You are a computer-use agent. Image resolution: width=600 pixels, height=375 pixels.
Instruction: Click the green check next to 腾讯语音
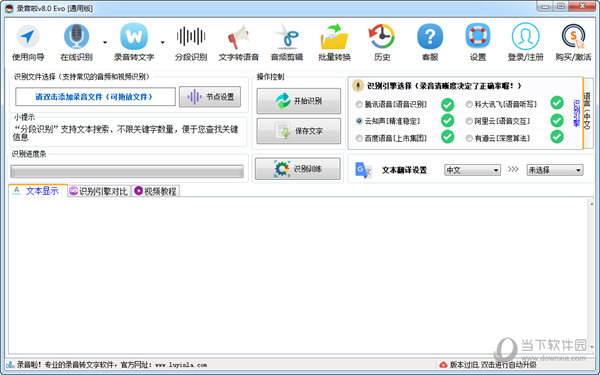coord(447,104)
